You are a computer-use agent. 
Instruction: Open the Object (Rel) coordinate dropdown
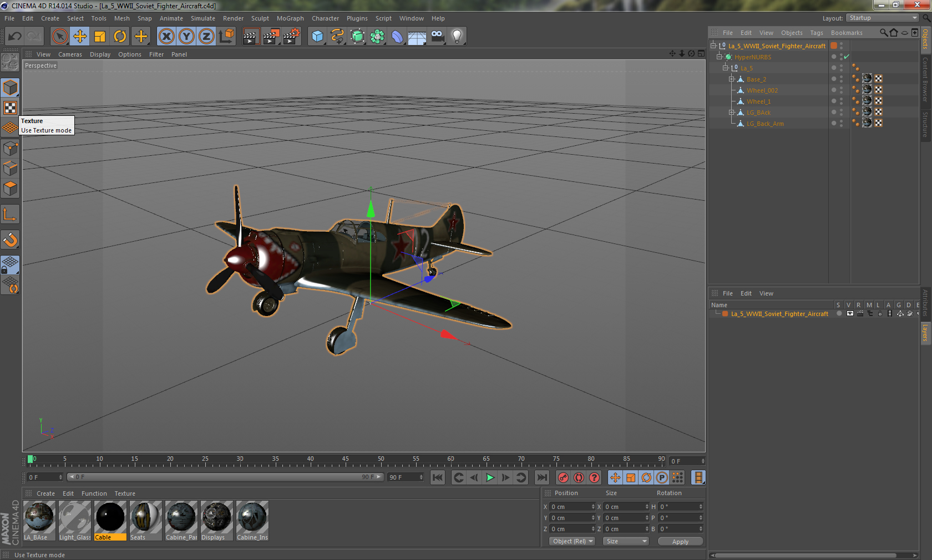(573, 541)
